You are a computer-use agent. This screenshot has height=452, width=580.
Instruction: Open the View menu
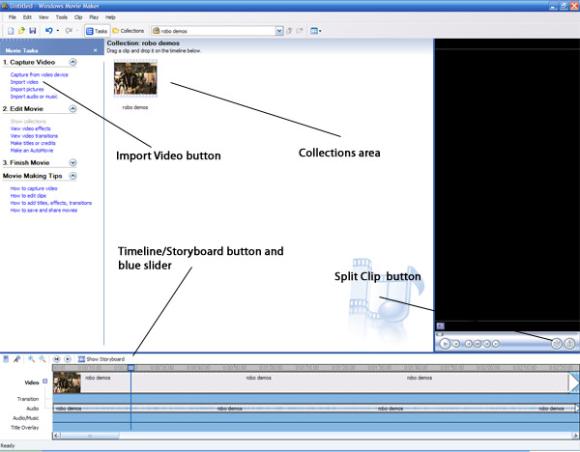[x=43, y=17]
